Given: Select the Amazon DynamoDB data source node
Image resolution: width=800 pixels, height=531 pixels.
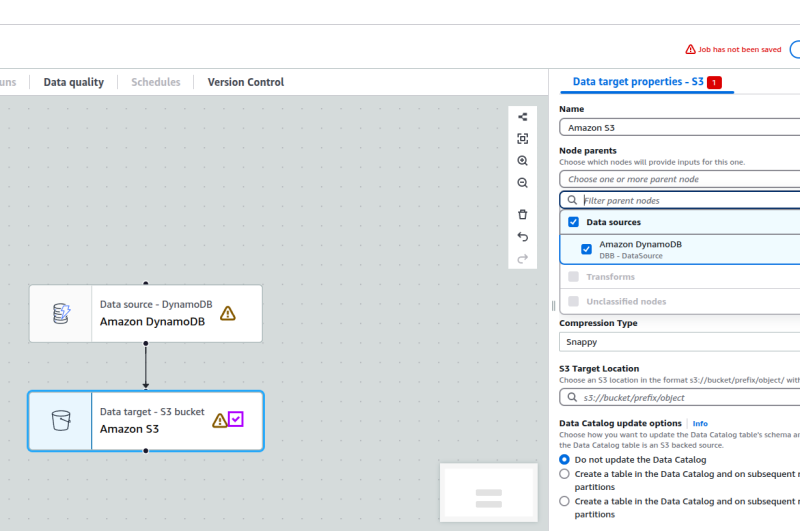Looking at the screenshot, I should 146,314.
